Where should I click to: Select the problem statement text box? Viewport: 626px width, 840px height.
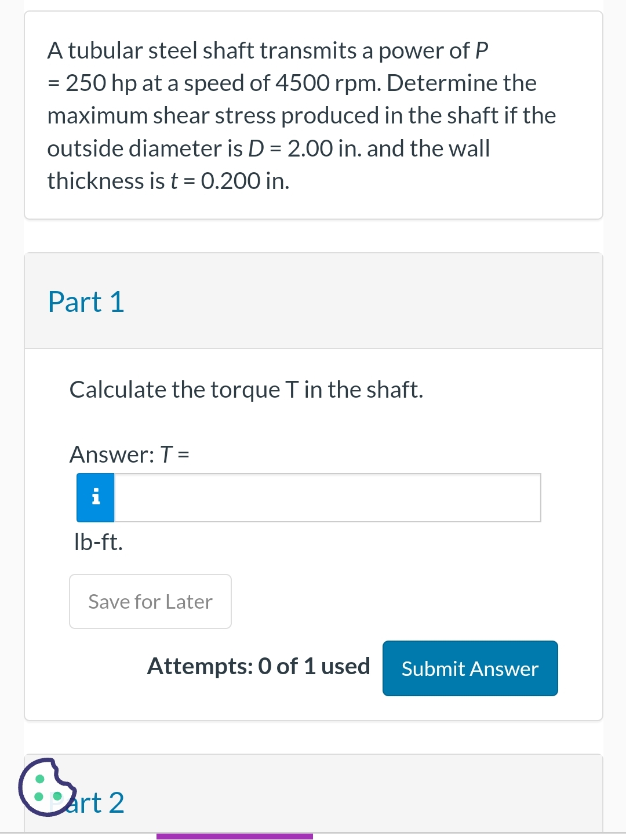(x=313, y=115)
